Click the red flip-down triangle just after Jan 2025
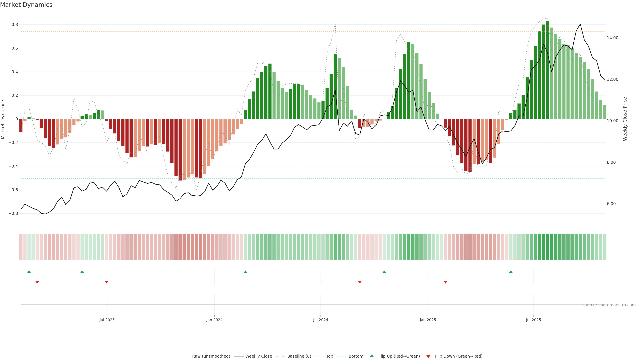Image resolution: width=644 pixels, height=362 pixels. [x=445, y=282]
